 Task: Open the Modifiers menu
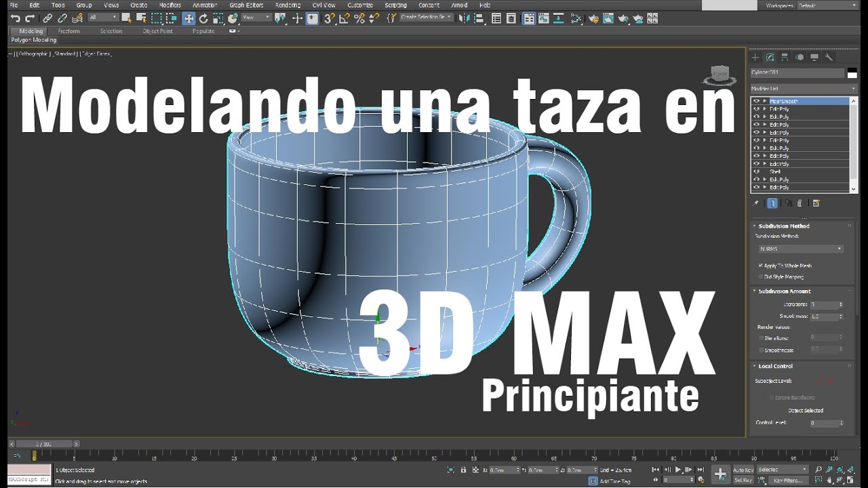click(170, 5)
